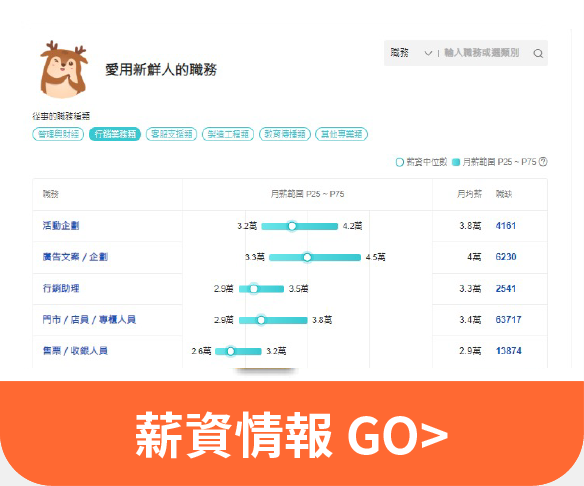Click median marker on 活動企劃 salary bar

[x=292, y=226]
